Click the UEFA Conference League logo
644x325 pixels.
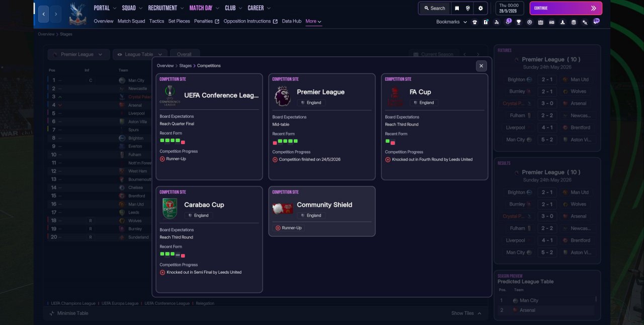pos(170,95)
